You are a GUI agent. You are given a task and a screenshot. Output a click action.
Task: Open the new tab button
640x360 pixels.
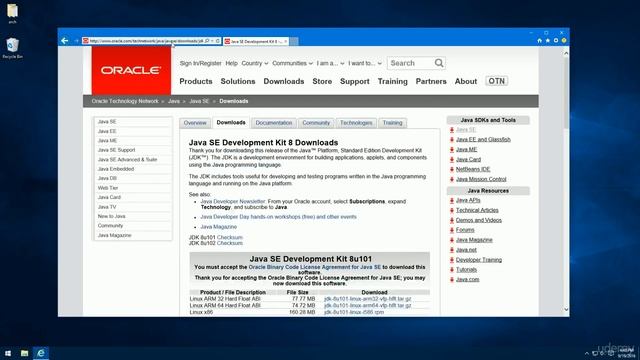click(294, 41)
